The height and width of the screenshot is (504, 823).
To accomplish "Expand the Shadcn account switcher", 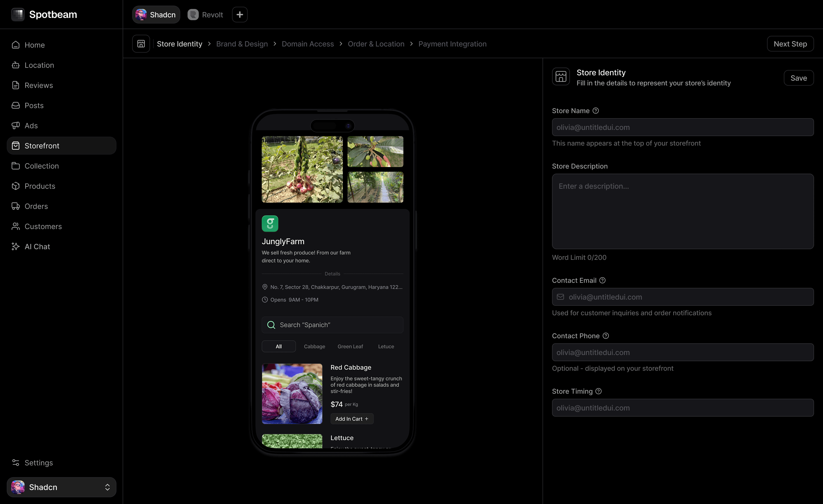I will 107,487.
